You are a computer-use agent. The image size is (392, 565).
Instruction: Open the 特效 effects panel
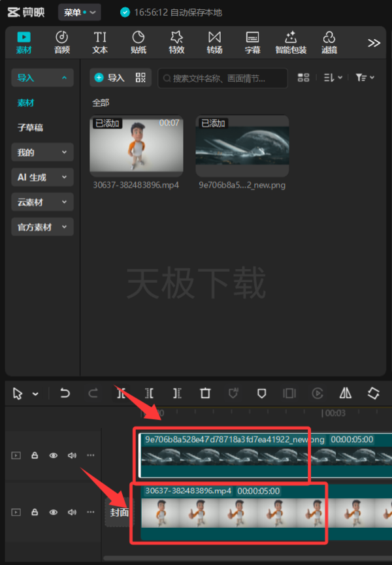pos(176,42)
